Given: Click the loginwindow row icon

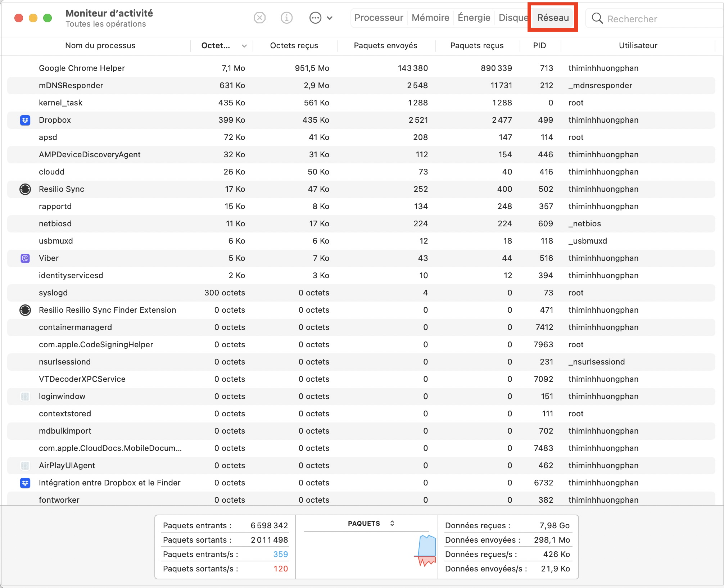Looking at the screenshot, I should click(25, 397).
